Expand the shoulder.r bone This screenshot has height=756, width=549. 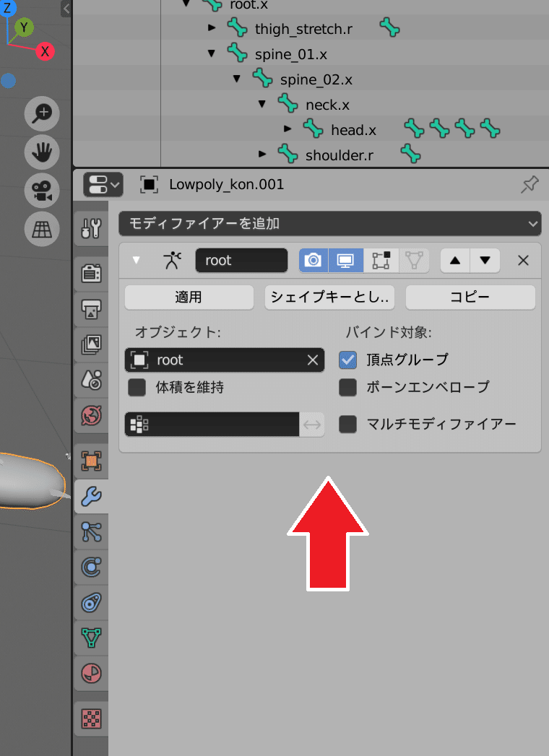click(262, 154)
